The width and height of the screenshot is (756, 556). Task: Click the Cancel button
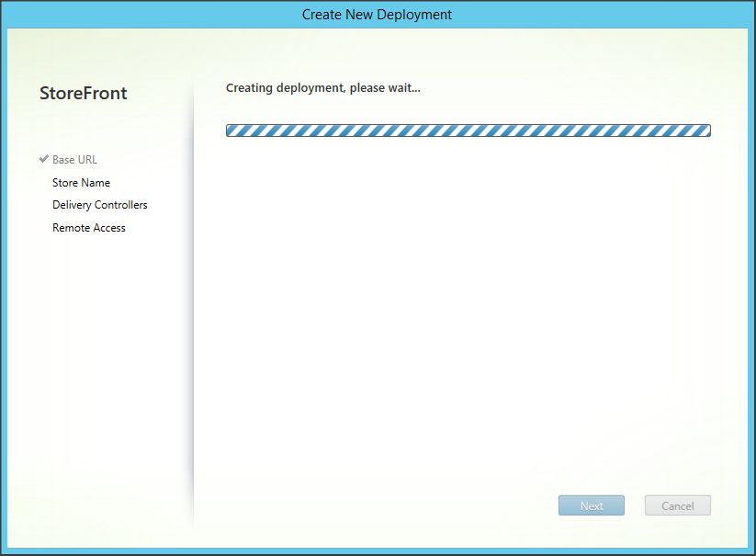677,505
